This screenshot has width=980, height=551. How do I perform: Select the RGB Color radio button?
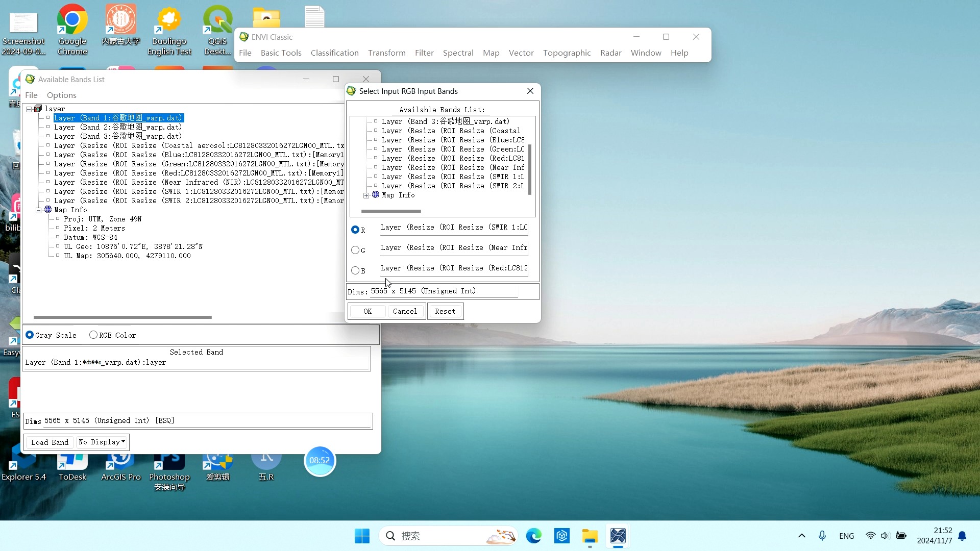click(x=93, y=335)
